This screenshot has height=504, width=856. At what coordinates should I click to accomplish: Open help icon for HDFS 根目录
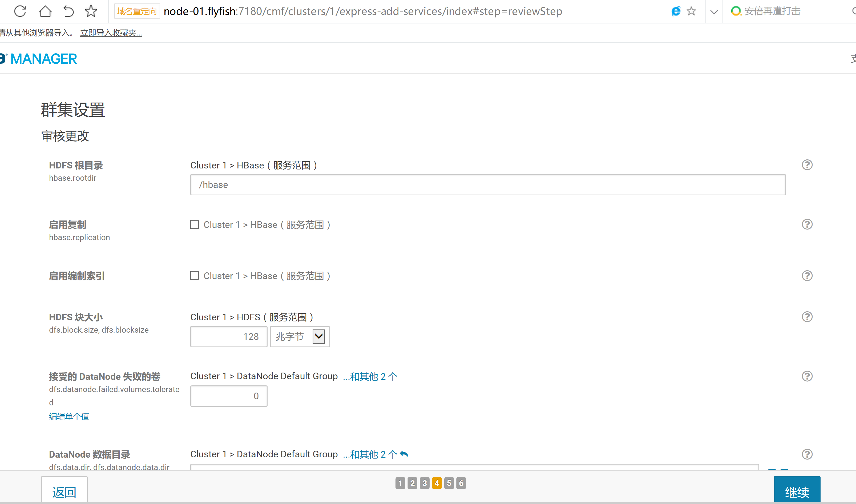tap(807, 165)
